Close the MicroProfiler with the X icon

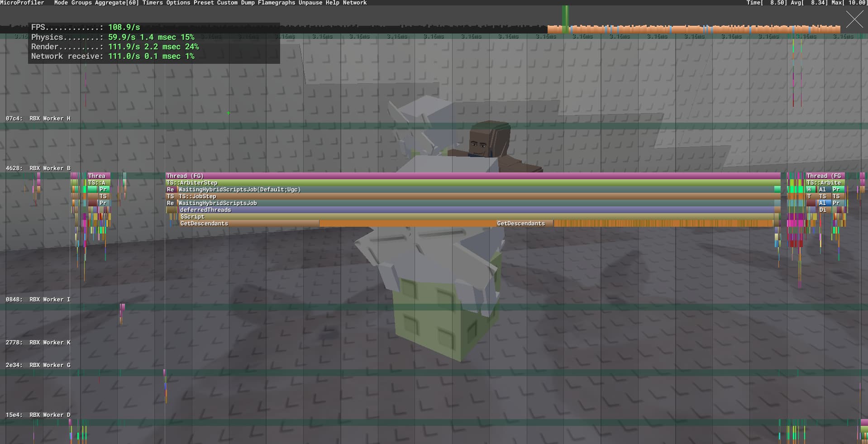pyautogui.click(x=854, y=19)
